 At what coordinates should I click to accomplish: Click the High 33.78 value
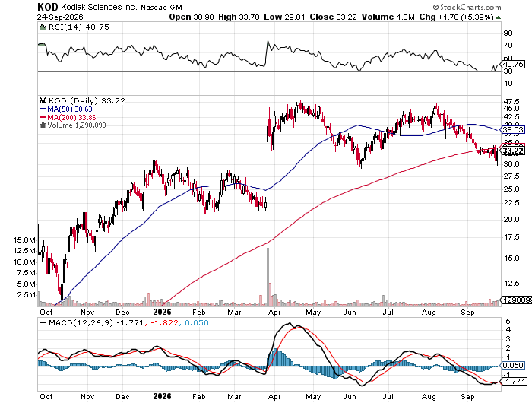pyautogui.click(x=239, y=17)
